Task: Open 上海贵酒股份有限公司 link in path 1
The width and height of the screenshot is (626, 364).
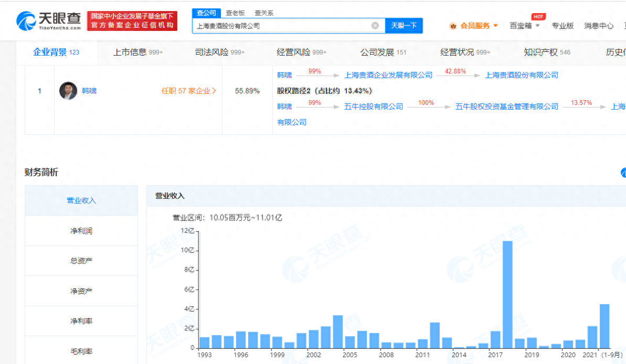Action: pyautogui.click(x=522, y=75)
